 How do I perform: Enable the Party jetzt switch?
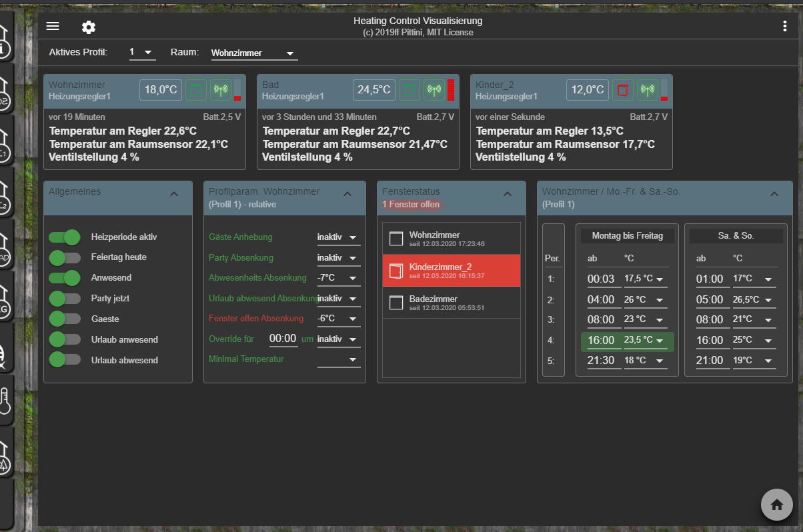(65, 299)
